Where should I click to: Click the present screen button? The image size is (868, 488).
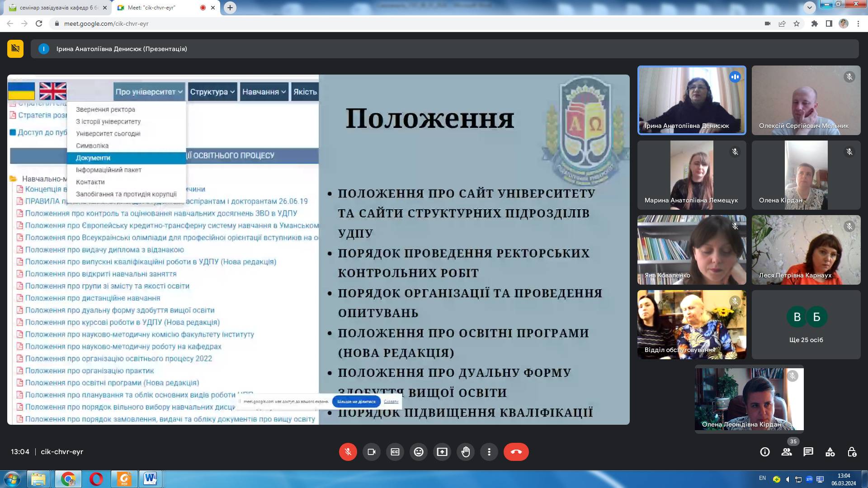442,452
